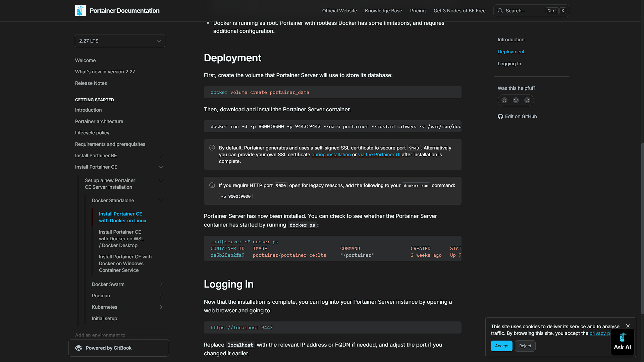
Task: Click the GitHub icon beside Edit on GitHub
Action: tap(500, 116)
